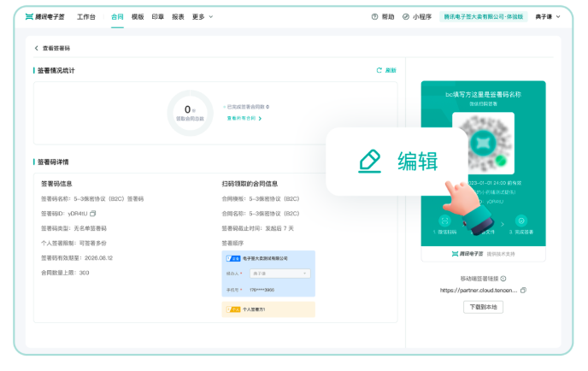Click the 下载到本地 button
The width and height of the screenshot is (588, 371).
tap(484, 307)
